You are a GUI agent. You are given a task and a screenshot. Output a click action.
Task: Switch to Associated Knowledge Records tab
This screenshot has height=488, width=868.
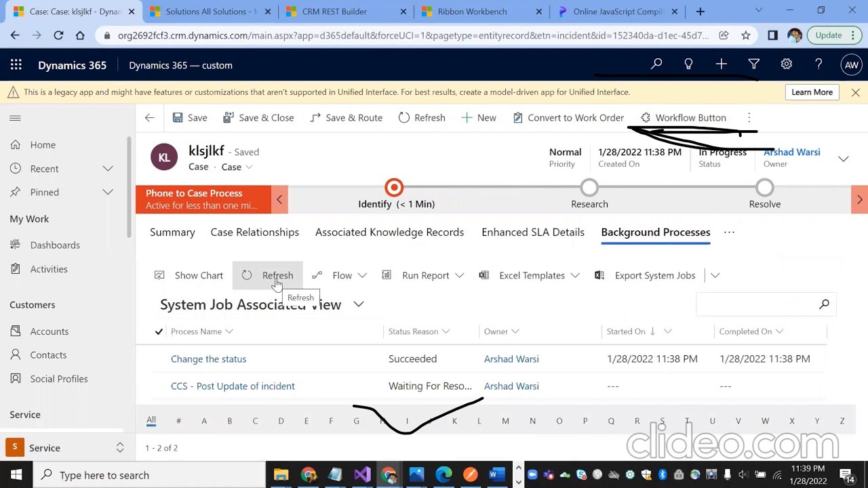(x=389, y=232)
